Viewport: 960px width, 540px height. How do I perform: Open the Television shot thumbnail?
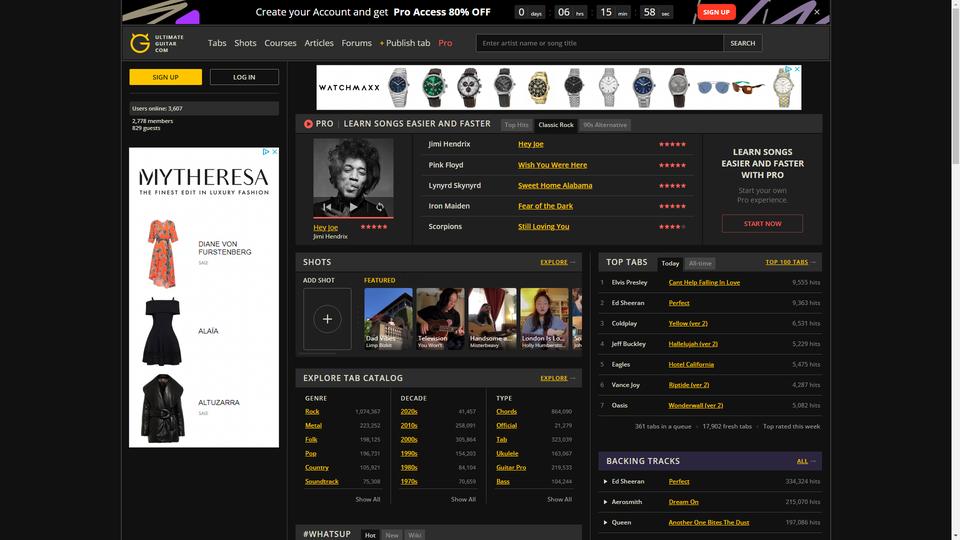tap(440, 319)
